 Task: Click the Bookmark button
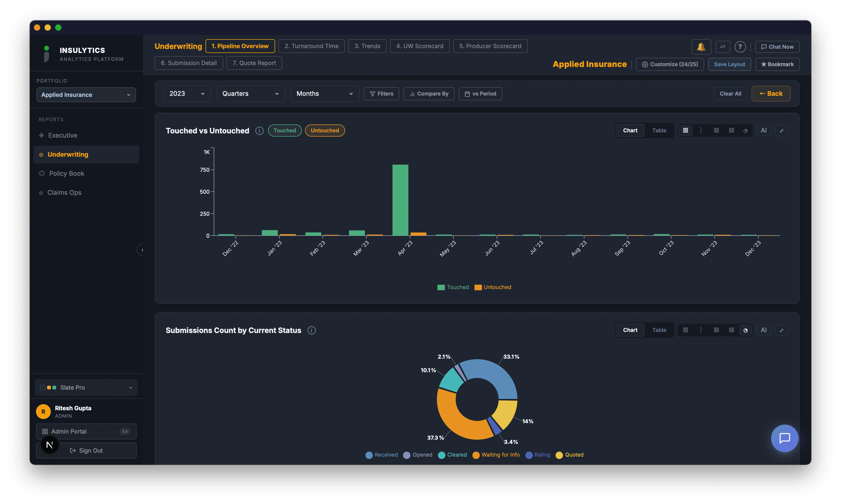[x=777, y=64]
